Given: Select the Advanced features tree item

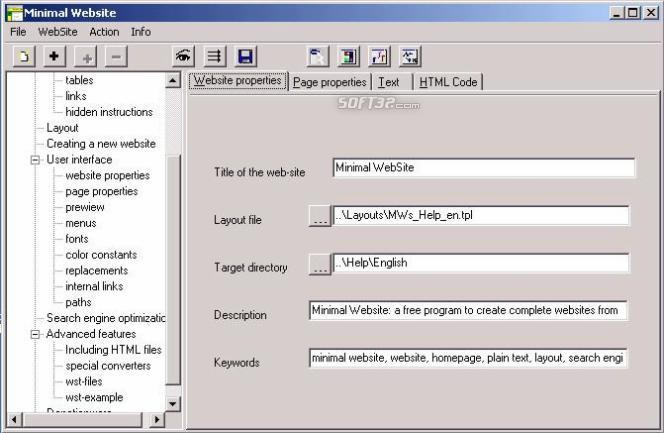Looking at the screenshot, I should click(91, 334).
